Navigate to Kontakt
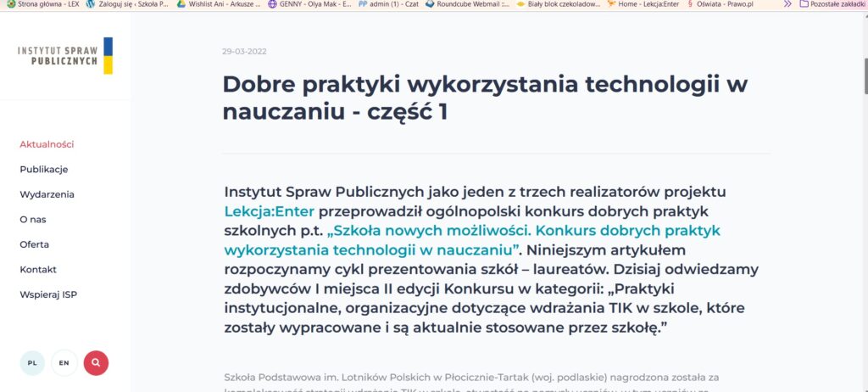The width and height of the screenshot is (868, 392). (38, 269)
